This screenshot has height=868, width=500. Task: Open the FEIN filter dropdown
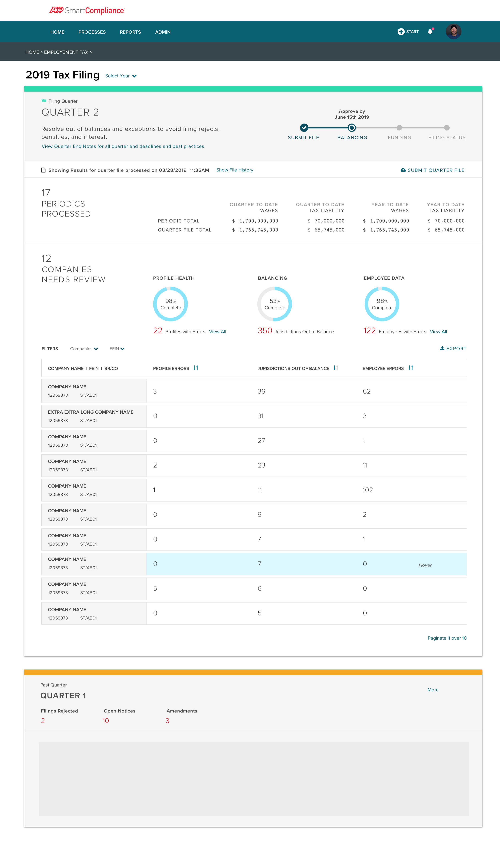coord(117,349)
